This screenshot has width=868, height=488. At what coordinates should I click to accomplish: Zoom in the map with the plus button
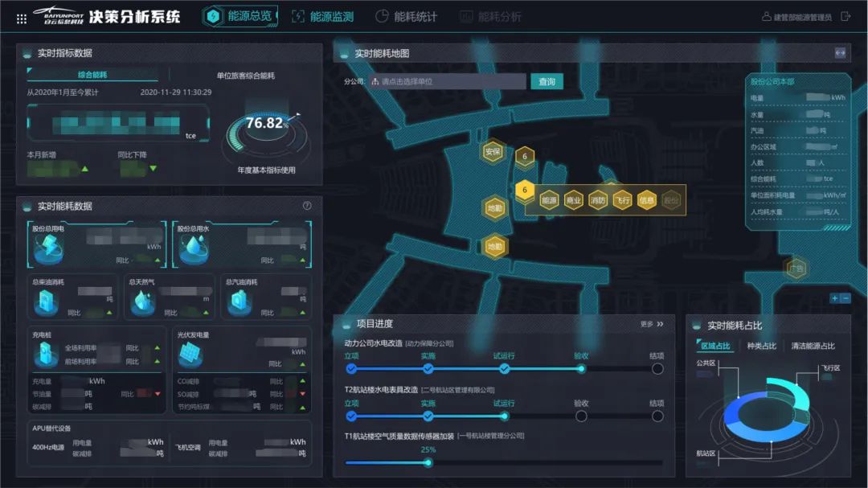pos(835,298)
